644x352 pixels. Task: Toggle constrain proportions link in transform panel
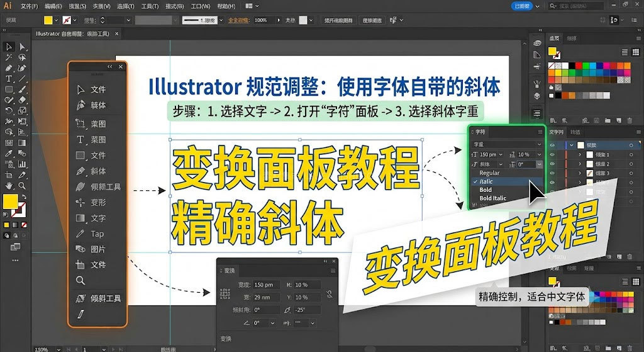click(330, 294)
